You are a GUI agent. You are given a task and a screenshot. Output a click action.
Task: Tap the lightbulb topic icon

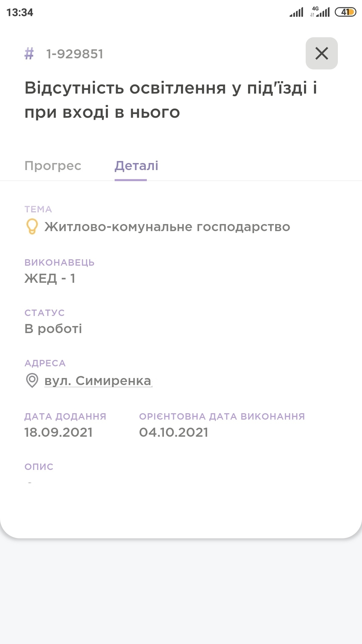(32, 227)
